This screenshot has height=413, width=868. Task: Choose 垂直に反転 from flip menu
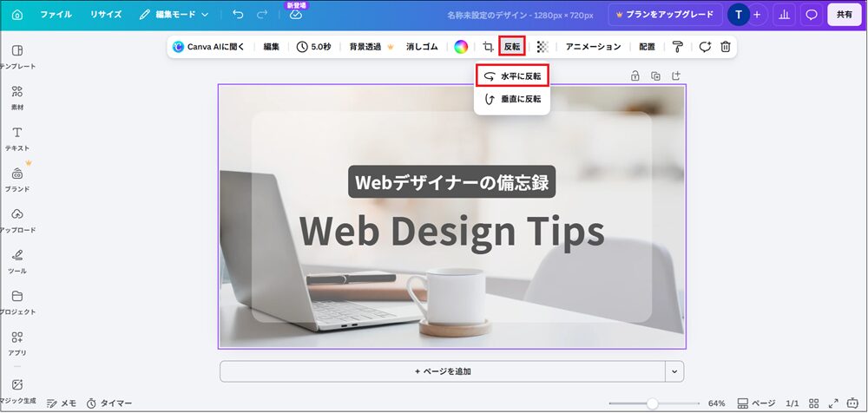click(512, 99)
